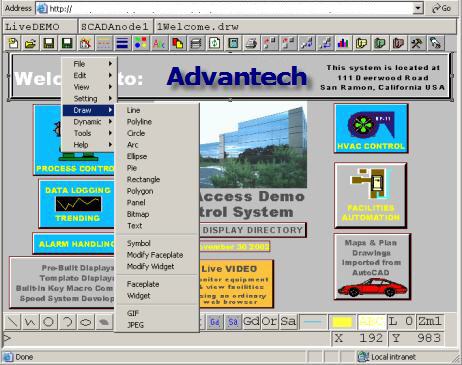
Task: Toggle the large Sa snap button in status bar
Action: click(288, 321)
